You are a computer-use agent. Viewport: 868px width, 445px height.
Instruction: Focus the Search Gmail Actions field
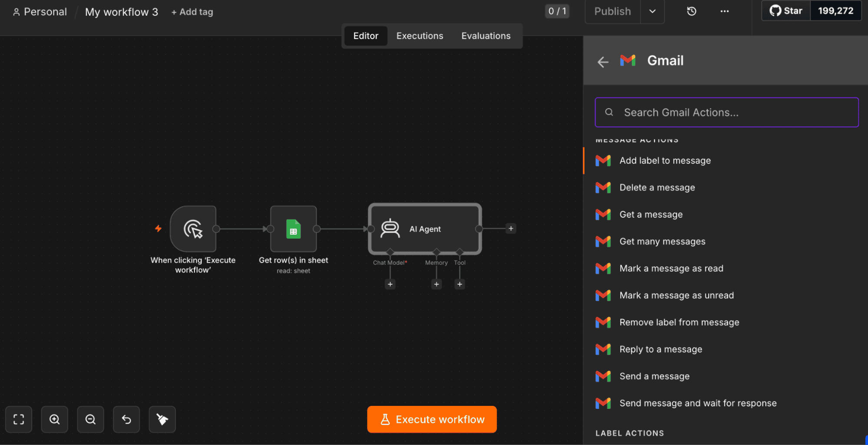(x=726, y=112)
